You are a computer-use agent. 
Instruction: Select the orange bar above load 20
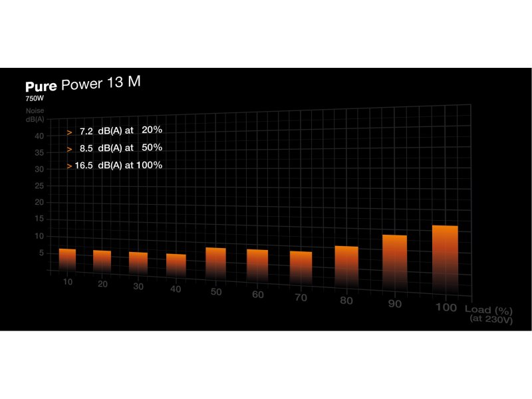[102, 262]
